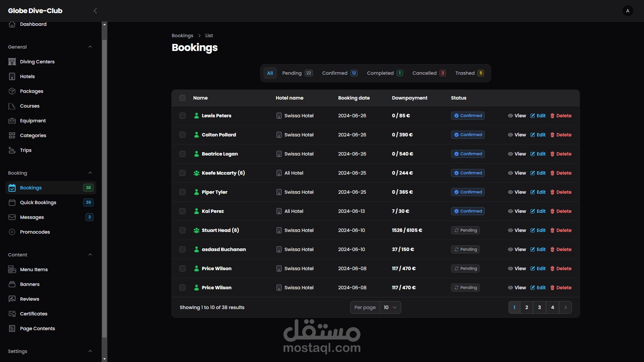Click user avatar A in top bar
644x362 pixels.
(x=628, y=11)
